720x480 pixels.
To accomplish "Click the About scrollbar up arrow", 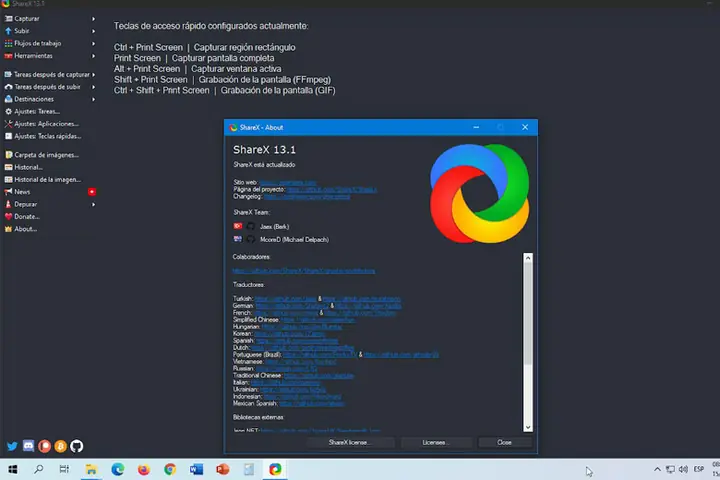I will [528, 258].
